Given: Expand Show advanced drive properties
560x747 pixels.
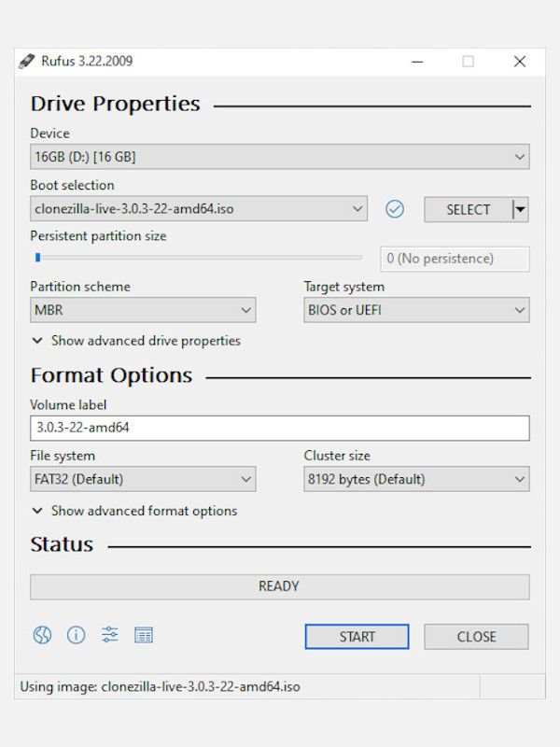Looking at the screenshot, I should coord(136,341).
